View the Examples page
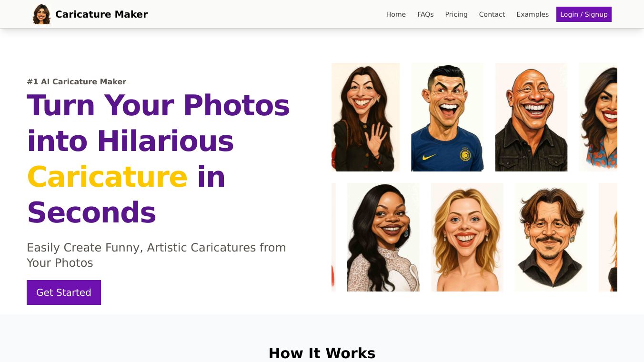644x362 pixels. (533, 14)
